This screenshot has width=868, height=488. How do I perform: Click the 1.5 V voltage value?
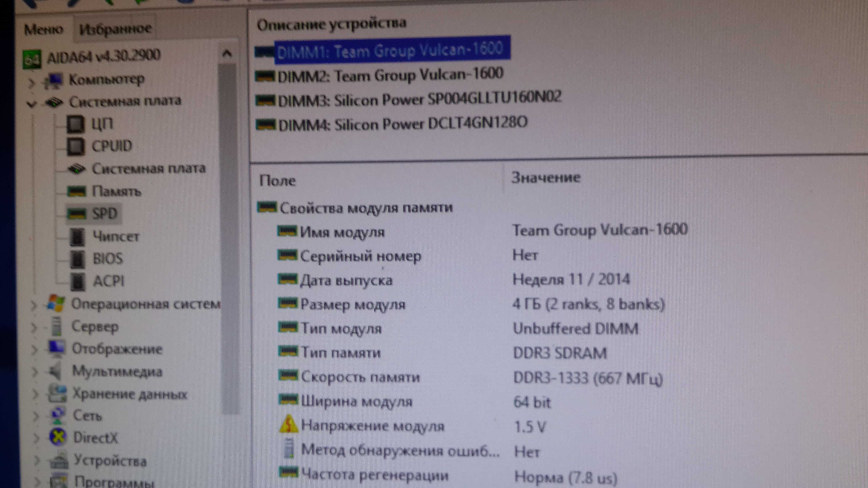tap(530, 427)
